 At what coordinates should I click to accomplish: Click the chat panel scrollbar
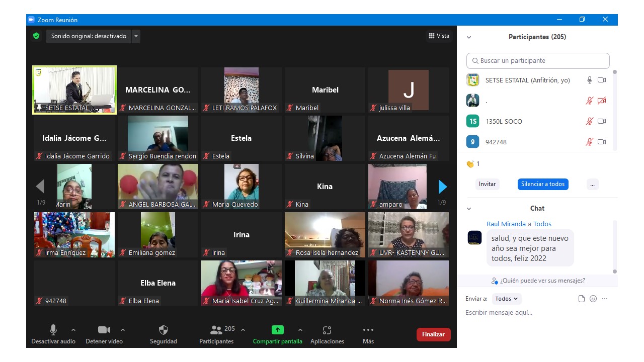point(614,246)
